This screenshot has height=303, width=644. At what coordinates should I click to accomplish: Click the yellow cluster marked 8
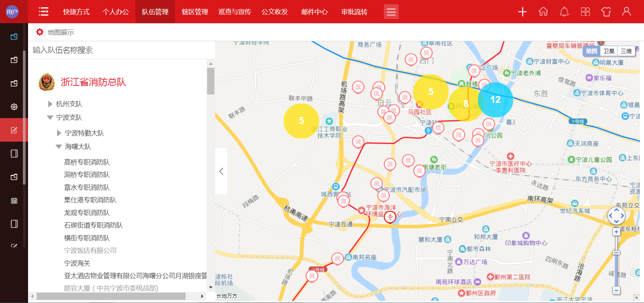click(x=466, y=104)
